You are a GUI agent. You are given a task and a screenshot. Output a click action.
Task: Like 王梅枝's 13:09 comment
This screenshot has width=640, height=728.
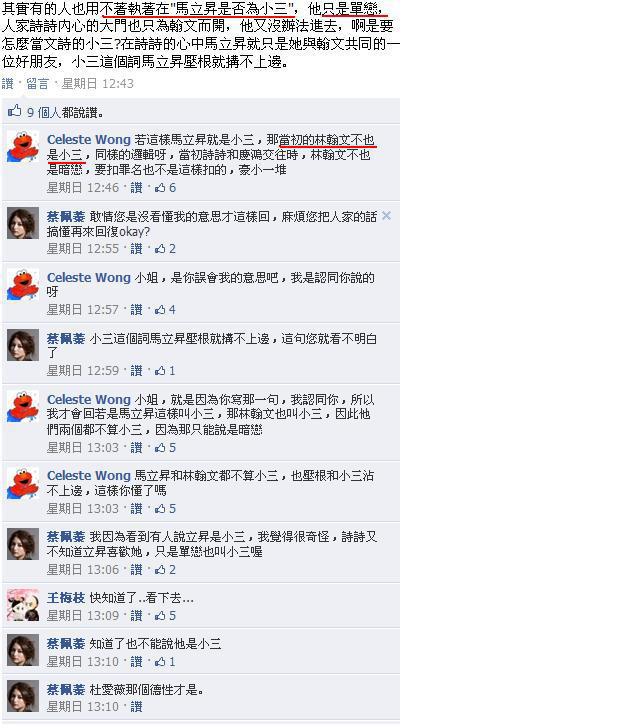136,616
